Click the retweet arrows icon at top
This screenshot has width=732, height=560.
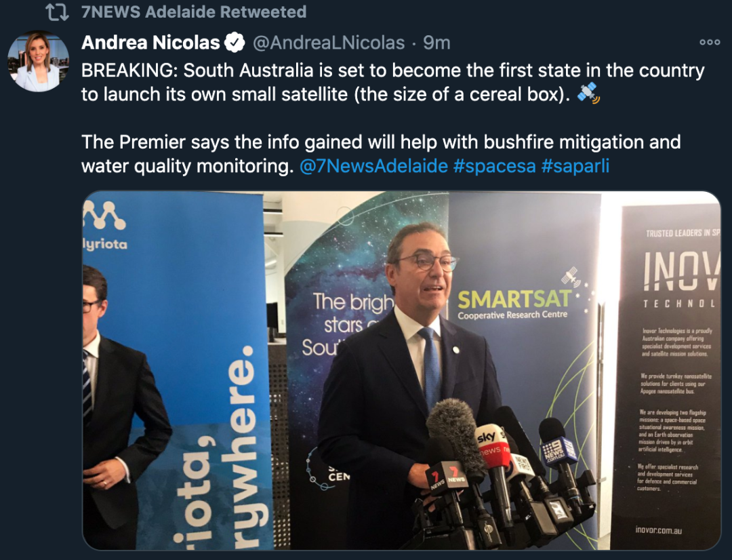(58, 12)
